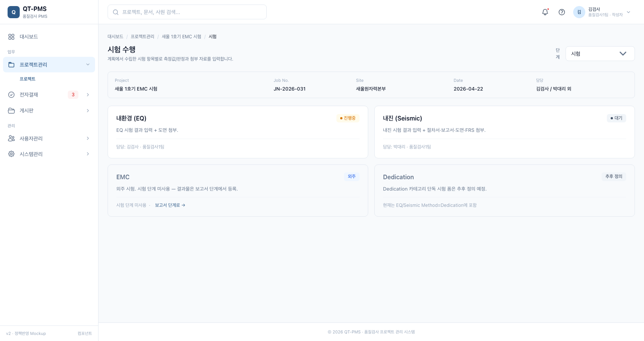Expand the 게시판 submenu arrow

coord(88,111)
